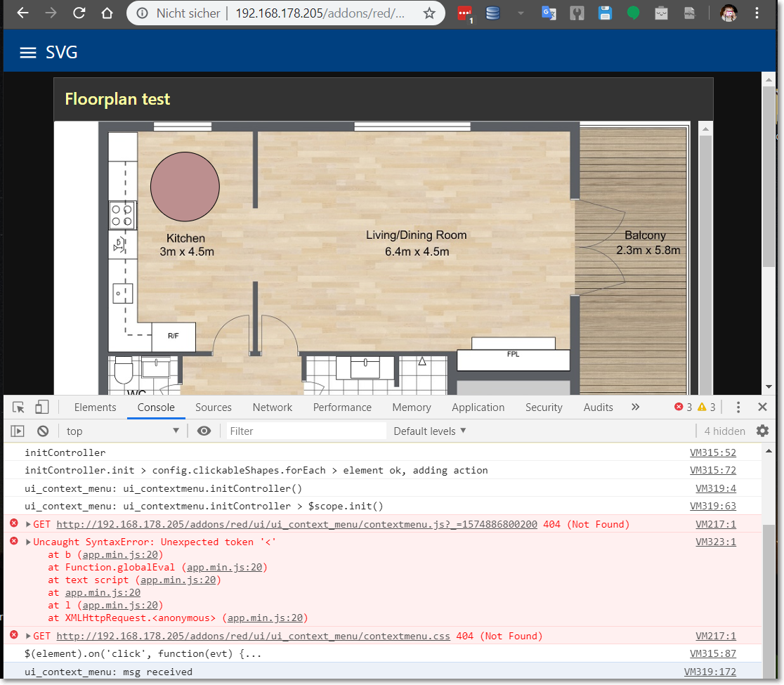Clear the console with the clear icon
This screenshot has width=784, height=685.
point(43,431)
